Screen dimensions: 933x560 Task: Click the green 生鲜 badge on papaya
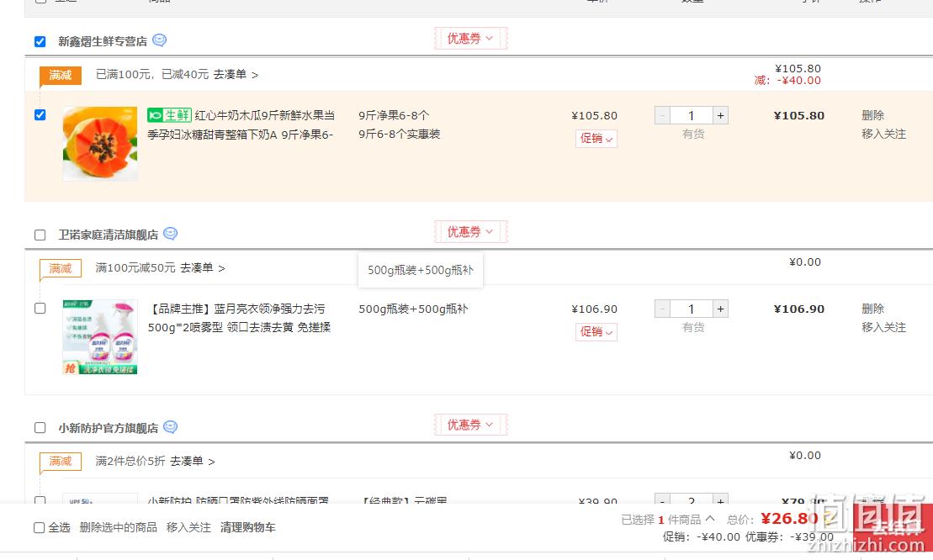(170, 115)
